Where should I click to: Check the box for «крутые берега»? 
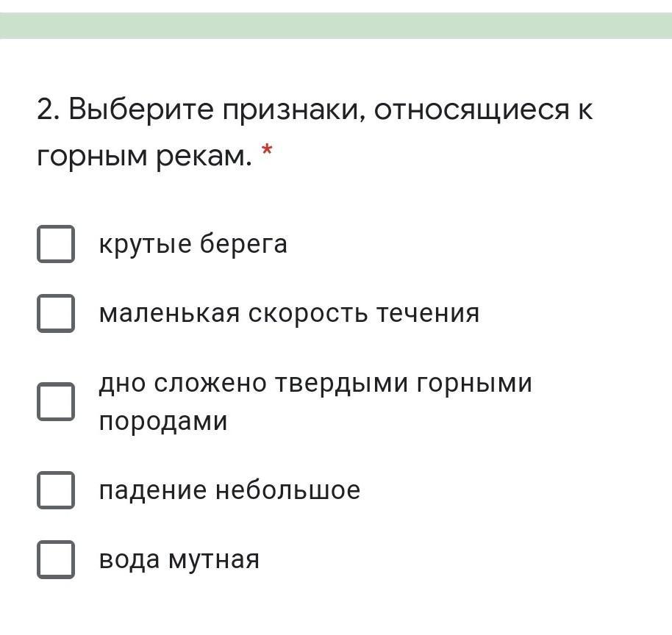click(56, 244)
